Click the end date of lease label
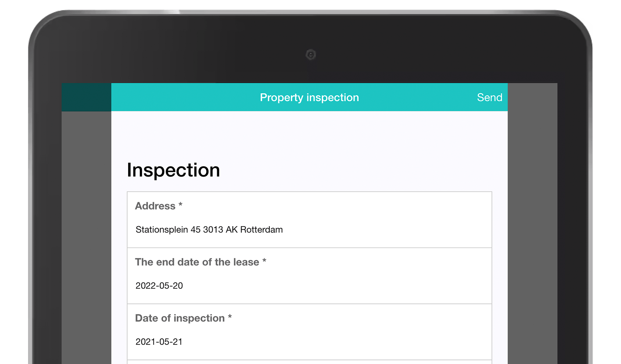621x364 pixels. pos(200,262)
